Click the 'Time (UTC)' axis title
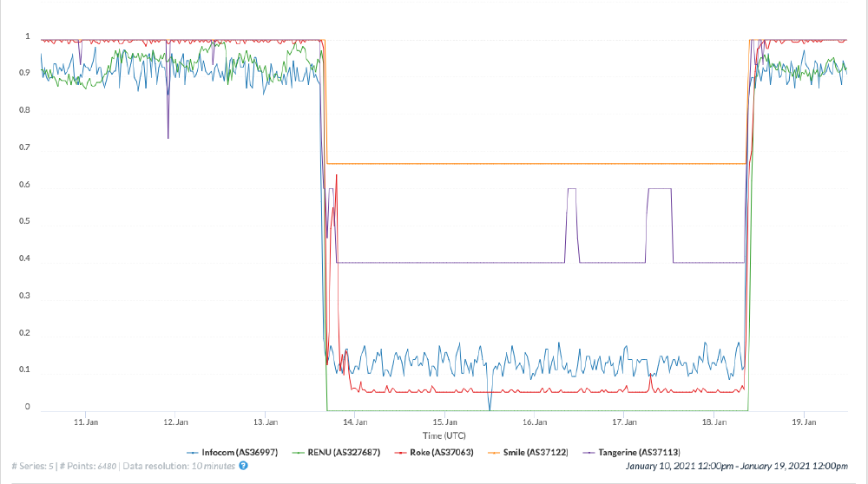Screen dimensions: 868x484 click(x=445, y=434)
